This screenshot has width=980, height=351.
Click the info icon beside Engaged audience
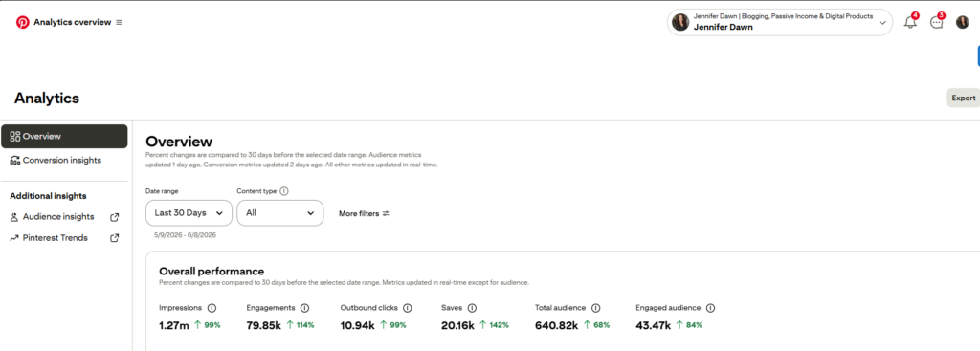[x=710, y=308]
